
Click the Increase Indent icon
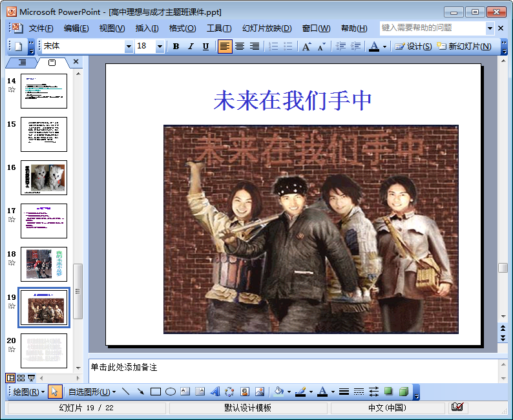pyautogui.click(x=355, y=47)
